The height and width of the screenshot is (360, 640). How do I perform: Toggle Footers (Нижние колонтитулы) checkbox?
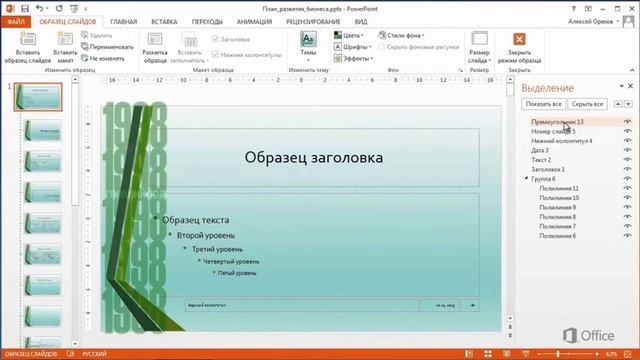pos(216,54)
